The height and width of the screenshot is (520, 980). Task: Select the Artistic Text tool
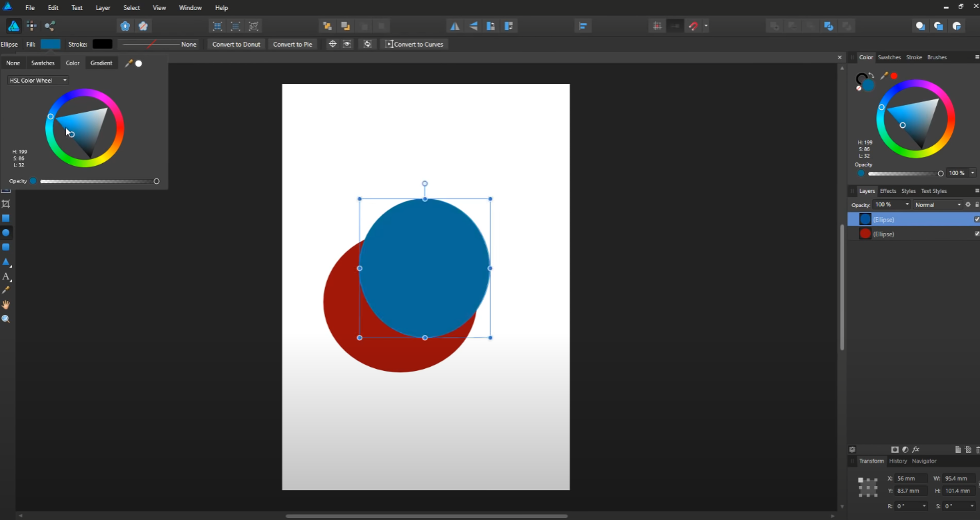point(6,276)
